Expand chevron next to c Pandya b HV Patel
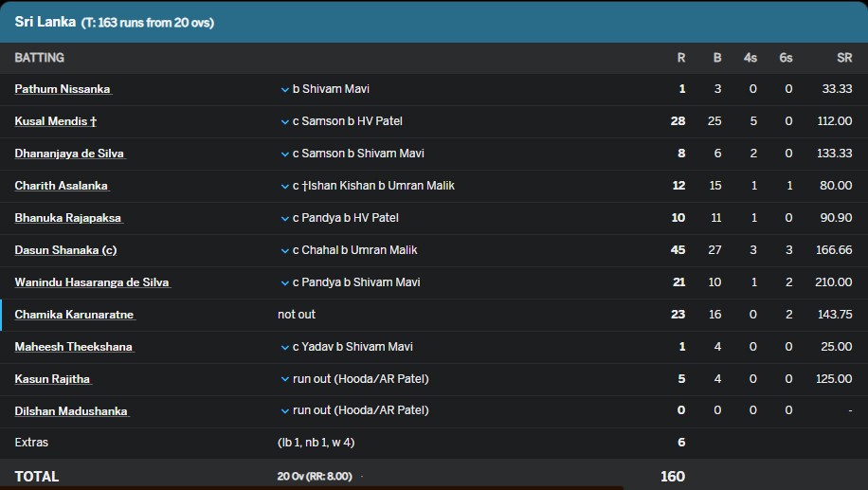The height and width of the screenshot is (490, 868). 284,218
